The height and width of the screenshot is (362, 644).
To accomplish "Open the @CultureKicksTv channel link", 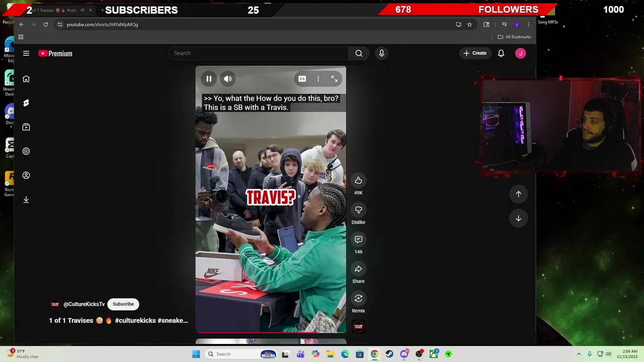I will coord(84,304).
